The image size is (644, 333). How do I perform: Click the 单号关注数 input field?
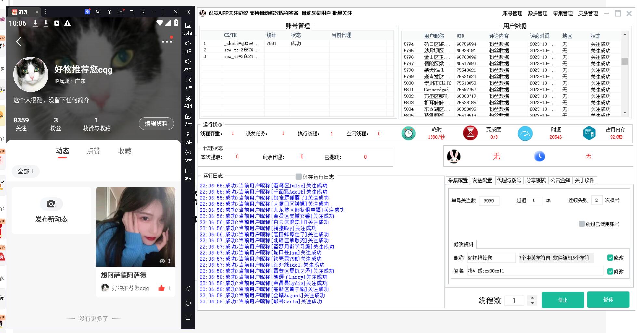point(489,201)
